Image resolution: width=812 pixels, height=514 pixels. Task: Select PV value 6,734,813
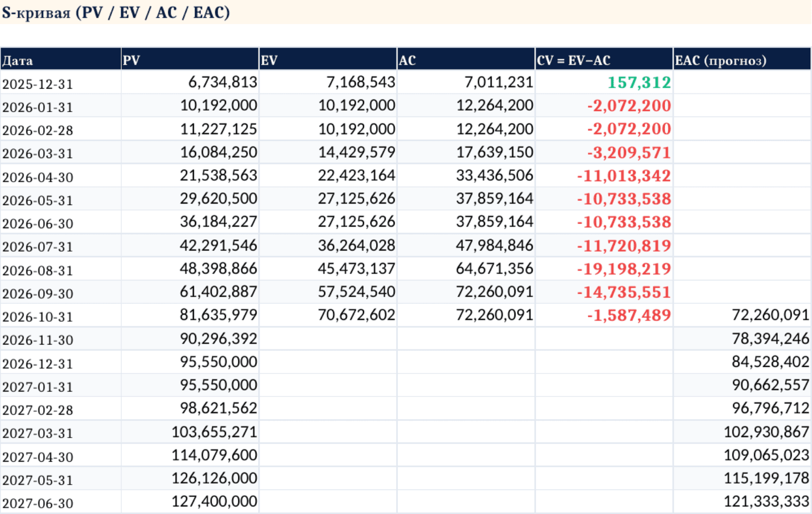[x=223, y=82]
